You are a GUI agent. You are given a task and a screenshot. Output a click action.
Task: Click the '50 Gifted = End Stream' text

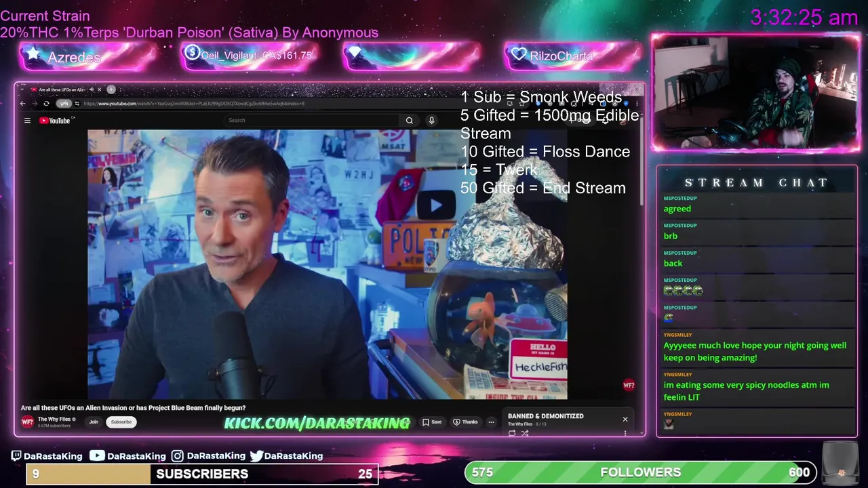(543, 188)
